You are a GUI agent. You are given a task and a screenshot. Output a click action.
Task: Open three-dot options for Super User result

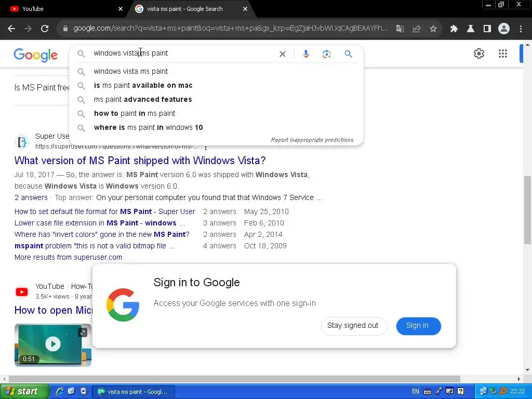pyautogui.click(x=206, y=148)
